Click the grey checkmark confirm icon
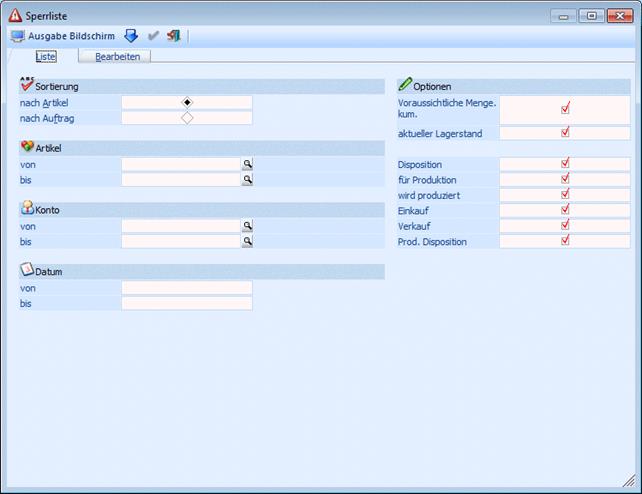 point(153,36)
